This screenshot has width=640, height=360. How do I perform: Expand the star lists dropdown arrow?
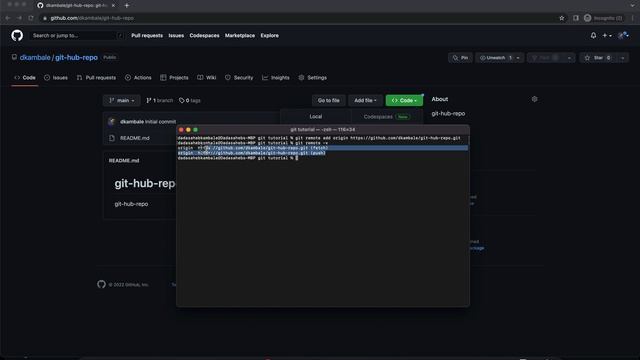[x=622, y=58]
